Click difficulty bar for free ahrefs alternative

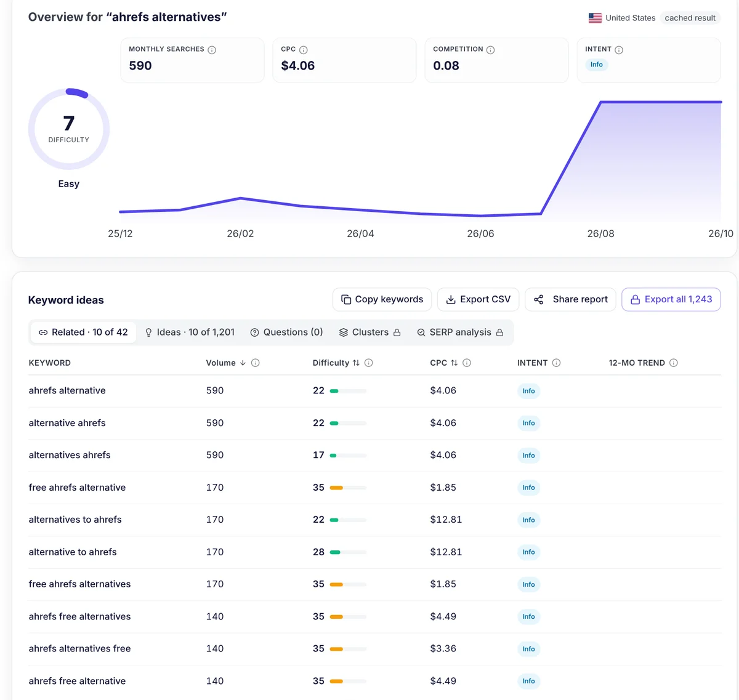(x=348, y=488)
